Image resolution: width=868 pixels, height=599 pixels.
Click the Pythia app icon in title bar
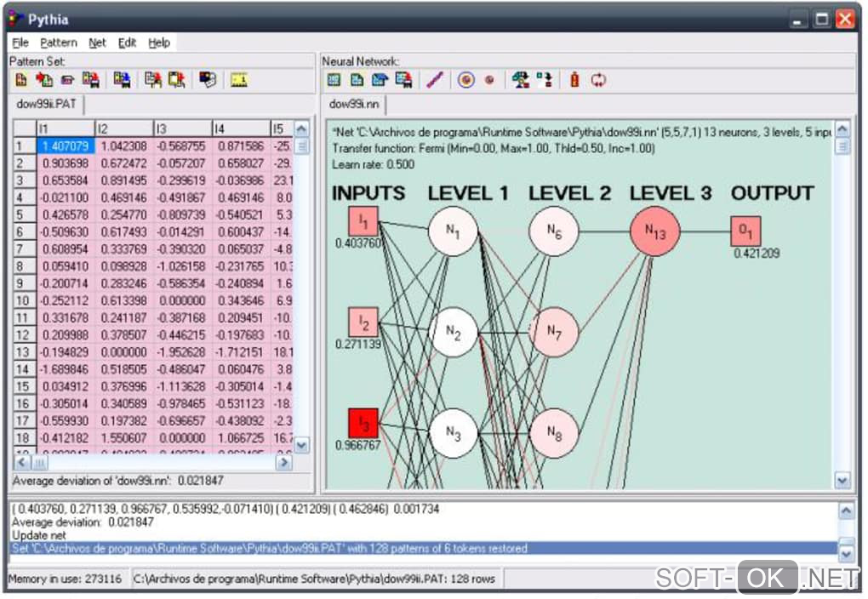[15, 20]
